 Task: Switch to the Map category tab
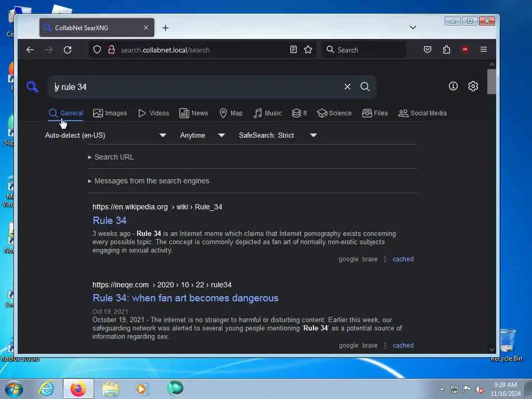[231, 113]
